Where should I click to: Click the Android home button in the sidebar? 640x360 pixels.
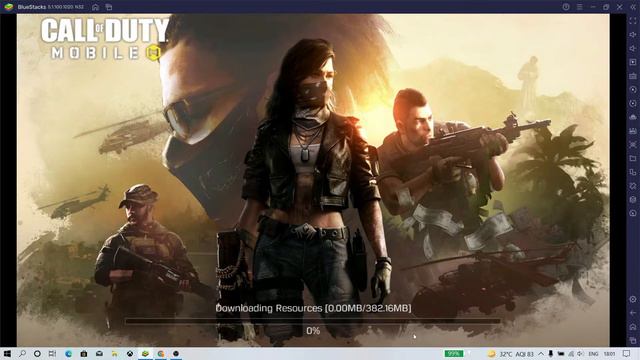tap(633, 327)
